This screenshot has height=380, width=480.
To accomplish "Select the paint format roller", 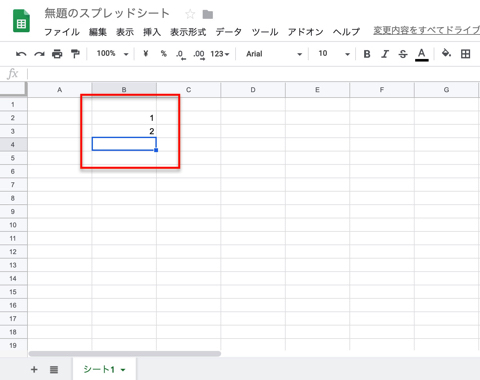I will pos(75,54).
